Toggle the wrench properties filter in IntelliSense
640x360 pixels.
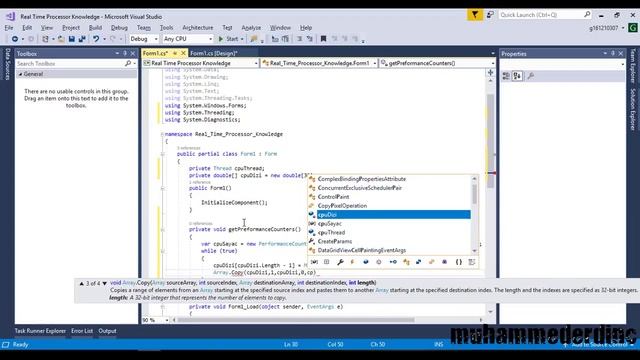click(x=340, y=262)
